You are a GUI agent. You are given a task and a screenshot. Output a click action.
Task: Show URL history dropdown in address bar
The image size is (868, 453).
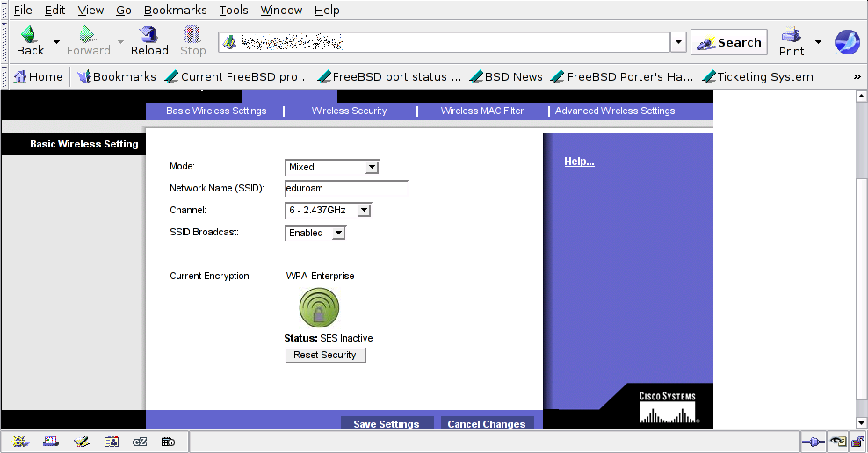click(x=678, y=42)
